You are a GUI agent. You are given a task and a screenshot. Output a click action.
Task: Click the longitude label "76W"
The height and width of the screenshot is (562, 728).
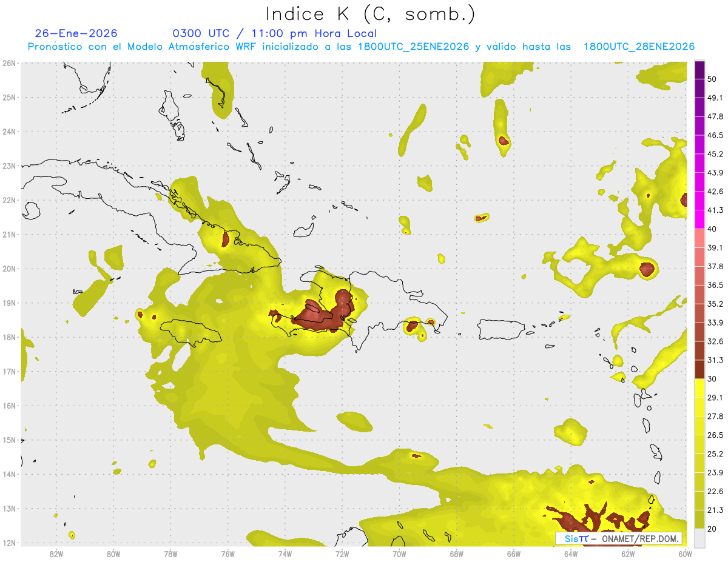point(228,554)
